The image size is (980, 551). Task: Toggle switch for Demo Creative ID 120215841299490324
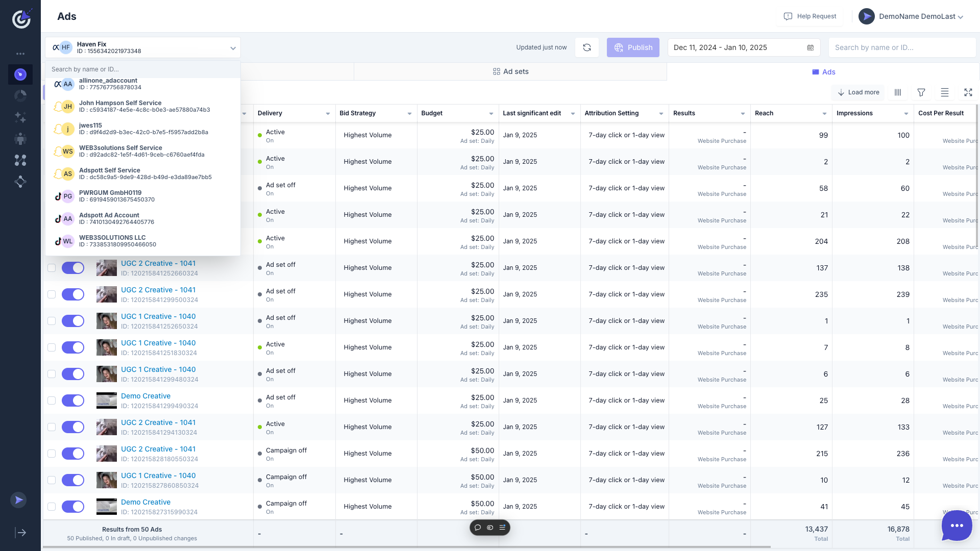click(73, 400)
